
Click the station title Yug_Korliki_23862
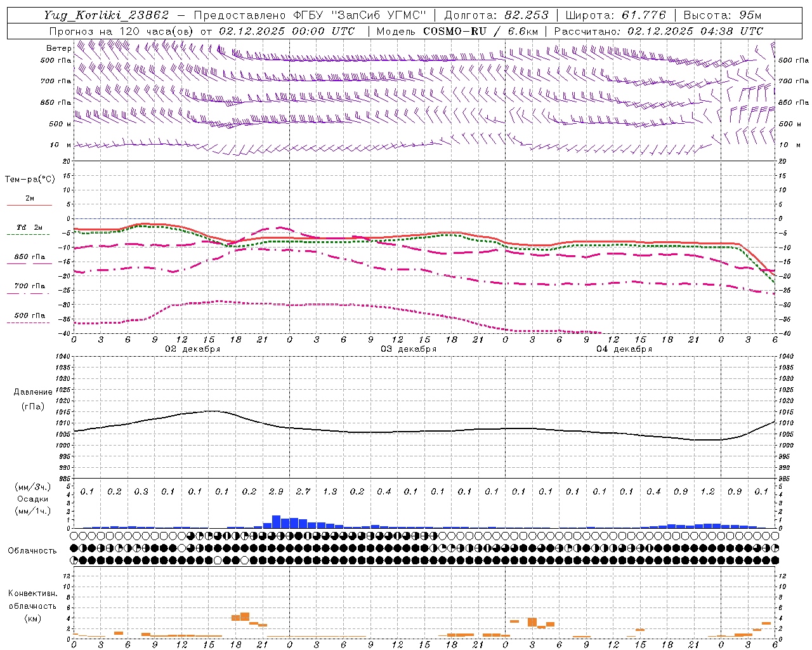click(x=107, y=15)
